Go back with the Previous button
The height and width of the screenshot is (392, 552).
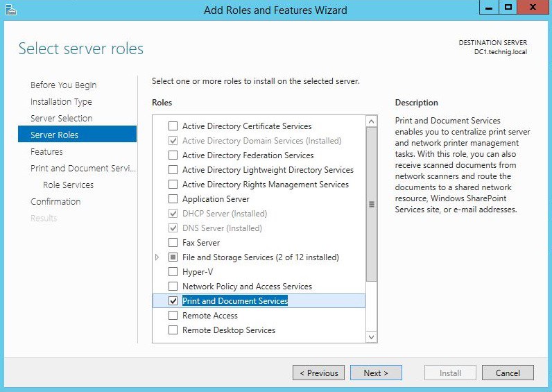(318, 373)
